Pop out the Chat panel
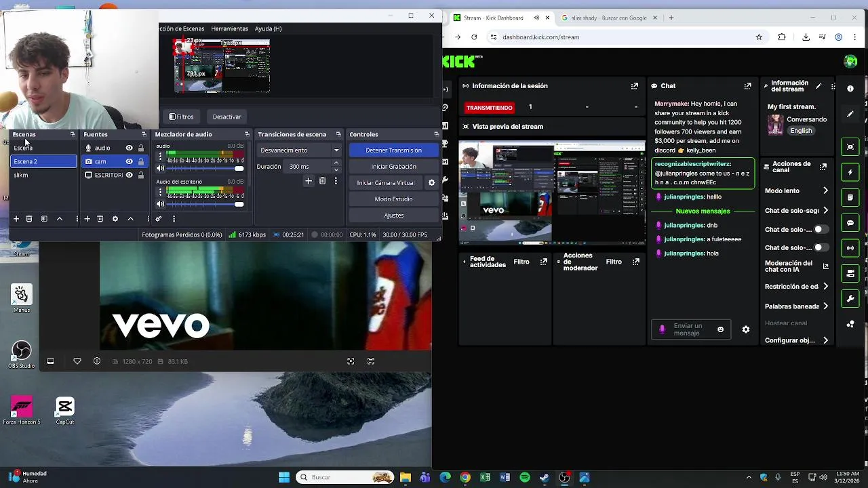This screenshot has height=488, width=868. click(747, 86)
